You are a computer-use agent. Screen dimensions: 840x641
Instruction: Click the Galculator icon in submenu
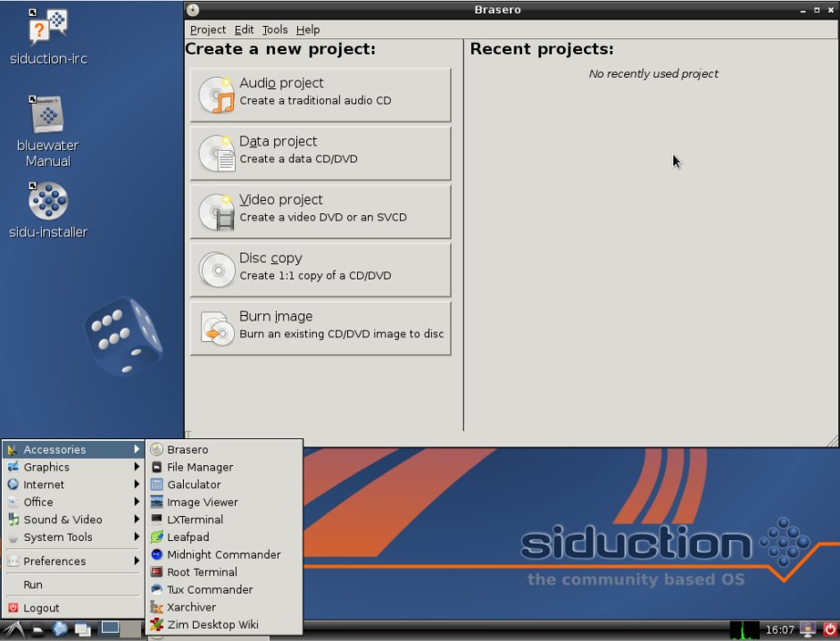tap(156, 485)
